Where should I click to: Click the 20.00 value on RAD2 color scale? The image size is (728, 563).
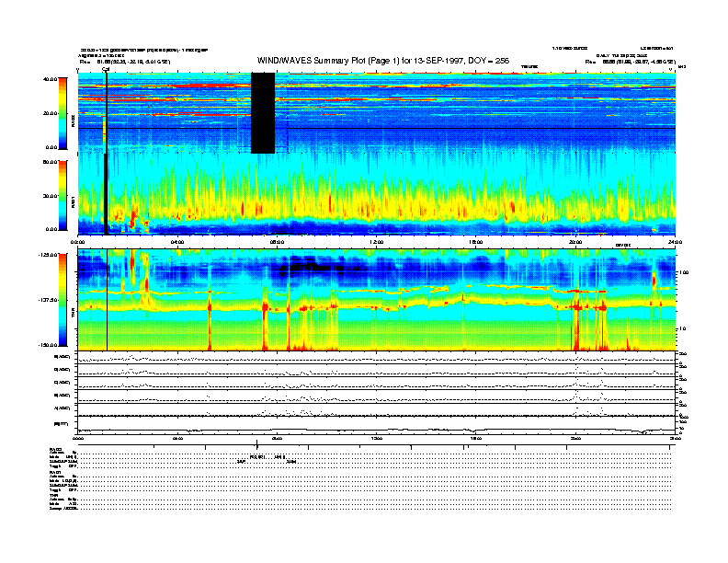[x=51, y=113]
